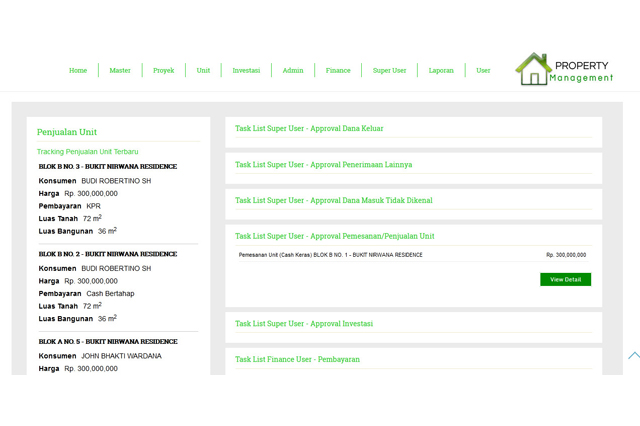Open the Master menu
The image size is (640, 426).
[120, 71]
